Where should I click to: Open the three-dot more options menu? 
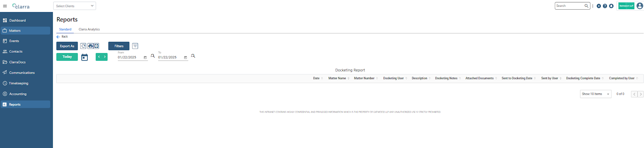(x=593, y=6)
